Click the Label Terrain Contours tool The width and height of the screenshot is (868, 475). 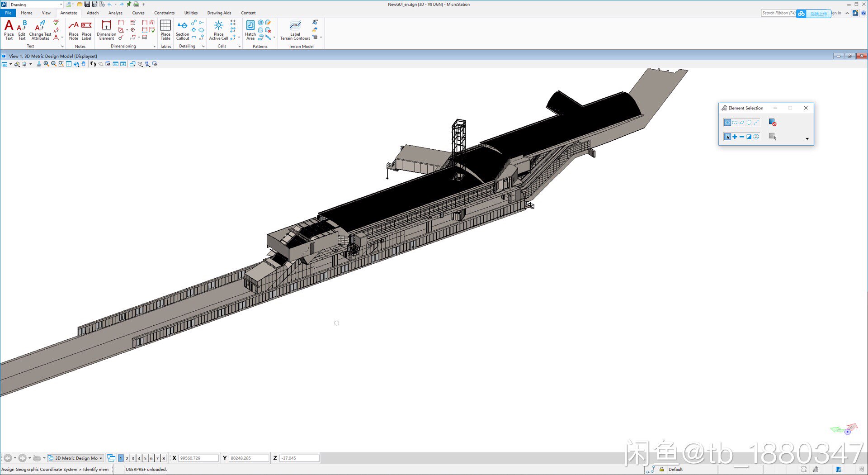[x=295, y=30]
